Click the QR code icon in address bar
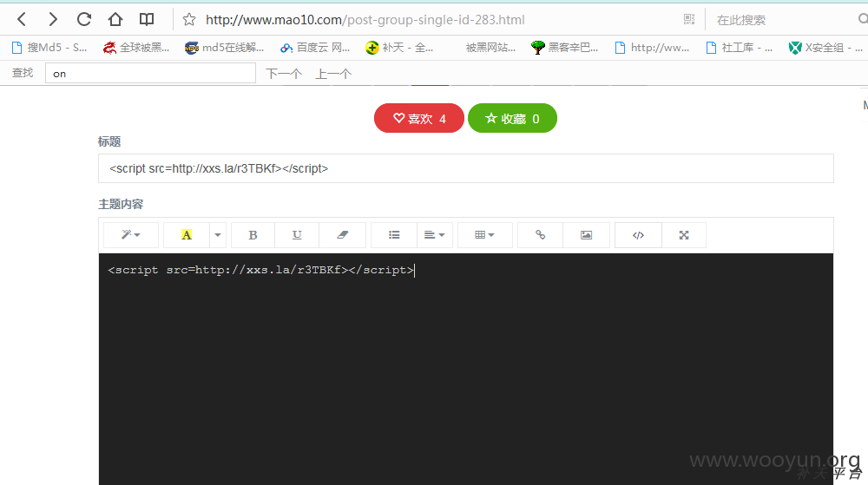Image resolution: width=868 pixels, height=485 pixels. pos(688,19)
